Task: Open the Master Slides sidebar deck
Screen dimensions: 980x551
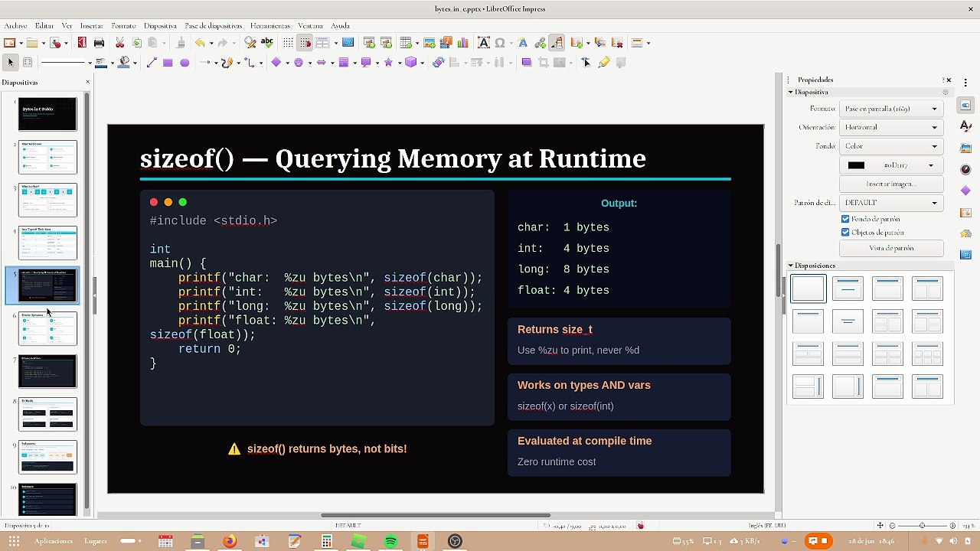Action: pos(965,254)
